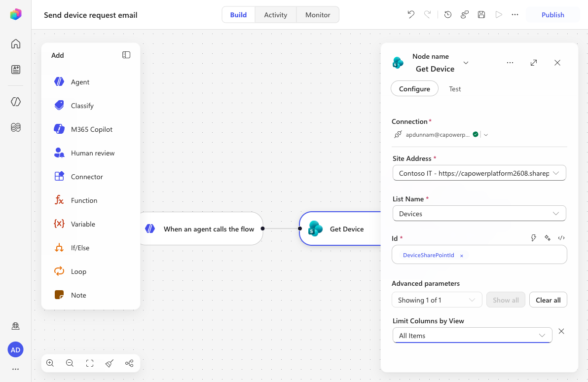
Task: Select the When an agent calls the flow node
Action: click(x=201, y=229)
